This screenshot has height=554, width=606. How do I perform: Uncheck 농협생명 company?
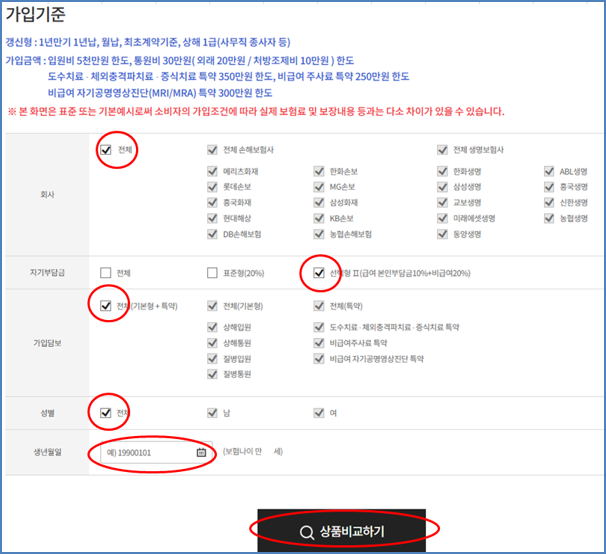(549, 218)
